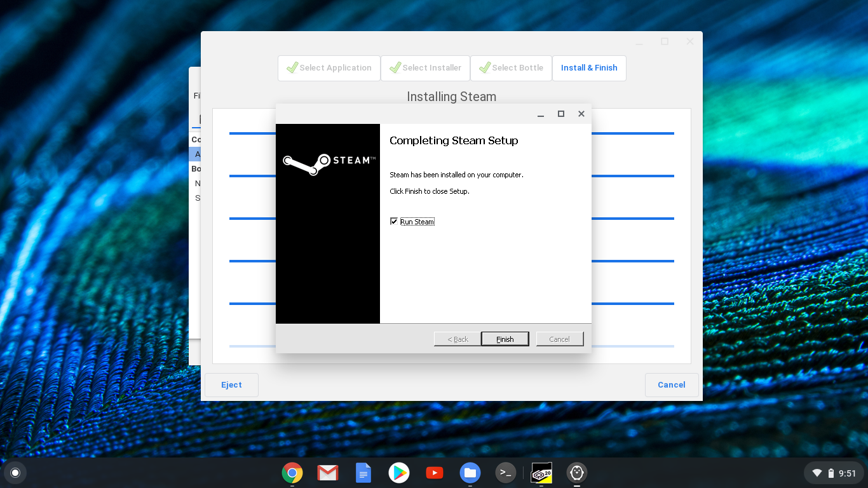868x488 pixels.
Task: Click the battery icon in the status tray
Action: (831, 473)
